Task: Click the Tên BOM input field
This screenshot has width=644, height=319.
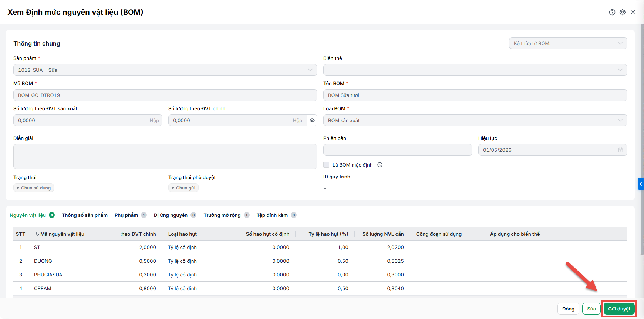Action: click(475, 95)
